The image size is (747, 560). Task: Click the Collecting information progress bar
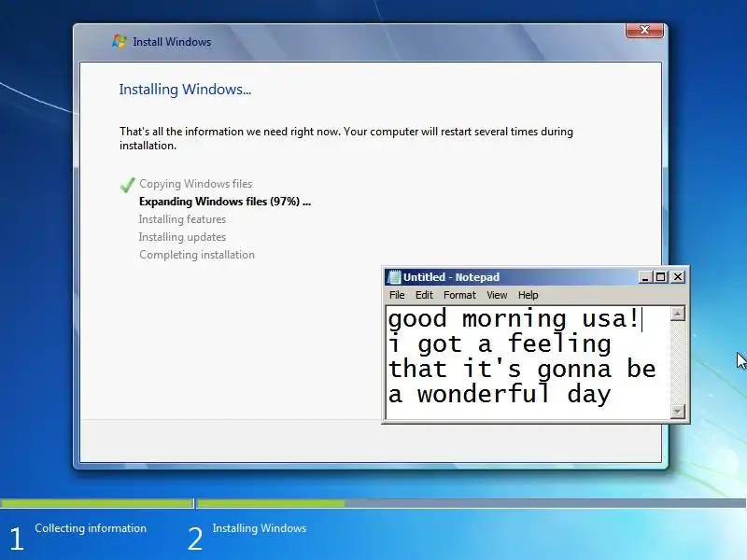(x=97, y=503)
